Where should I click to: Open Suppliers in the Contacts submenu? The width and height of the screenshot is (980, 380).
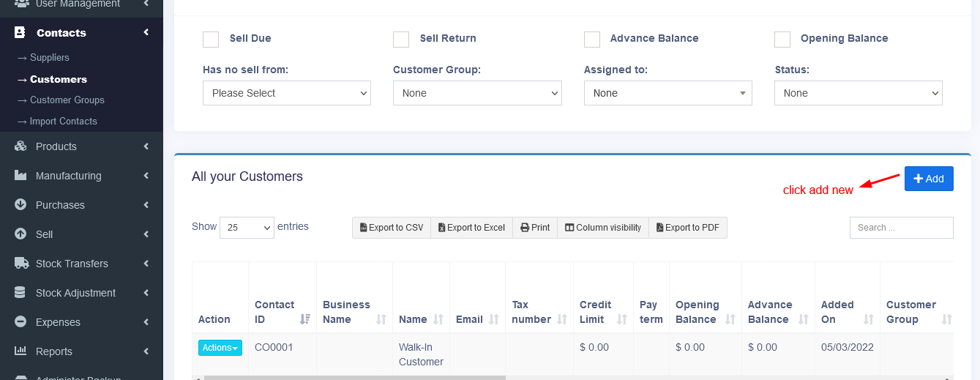[x=49, y=58]
